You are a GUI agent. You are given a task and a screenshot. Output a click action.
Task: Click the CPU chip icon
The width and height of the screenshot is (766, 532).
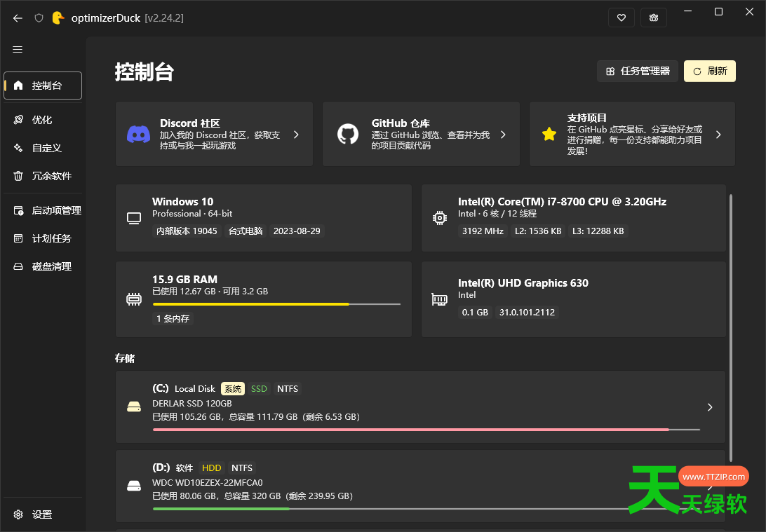pos(440,218)
